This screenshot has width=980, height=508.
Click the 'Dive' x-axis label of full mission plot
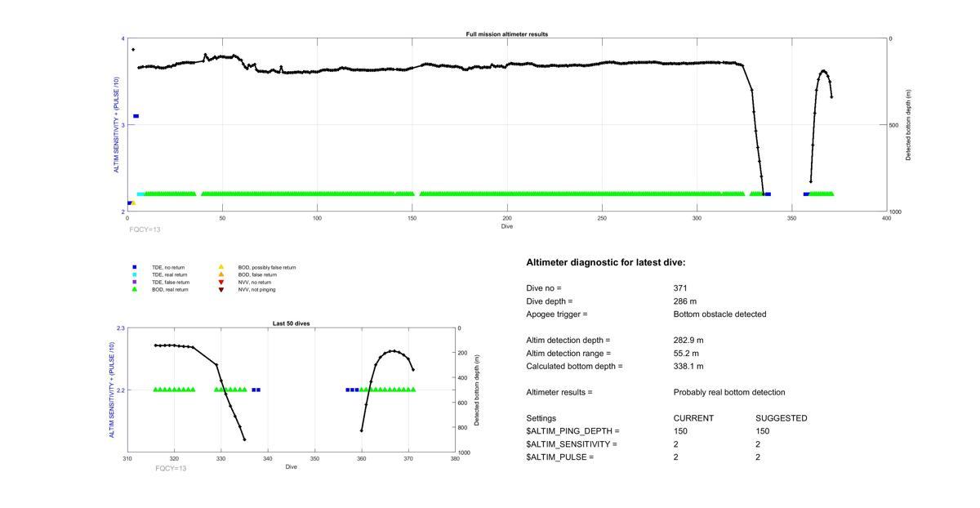[507, 226]
